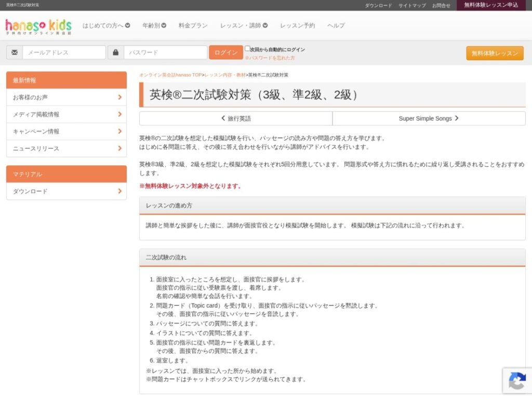
Task: Click the メールアドレス input field
Action: 64,52
